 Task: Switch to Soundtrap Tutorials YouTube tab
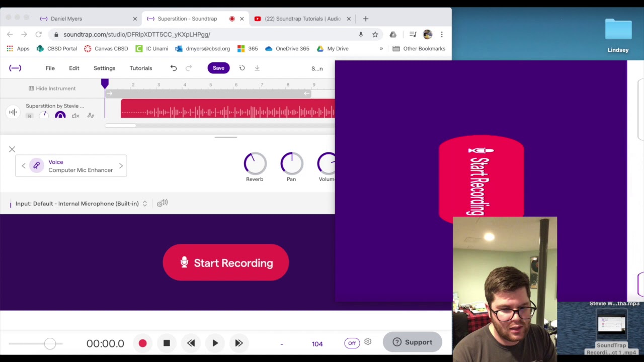[302, 19]
